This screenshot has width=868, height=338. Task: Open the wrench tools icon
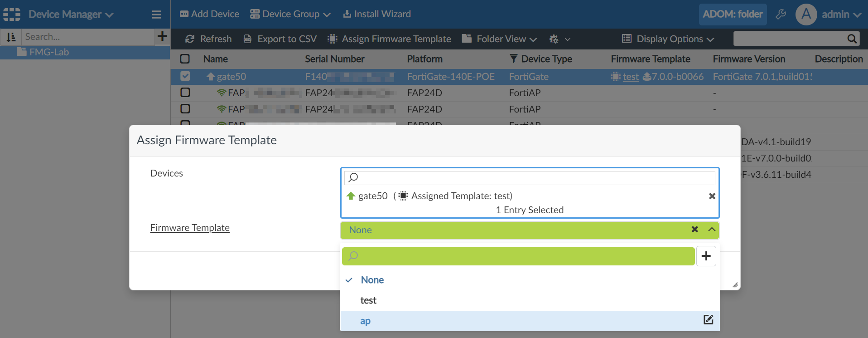click(781, 14)
